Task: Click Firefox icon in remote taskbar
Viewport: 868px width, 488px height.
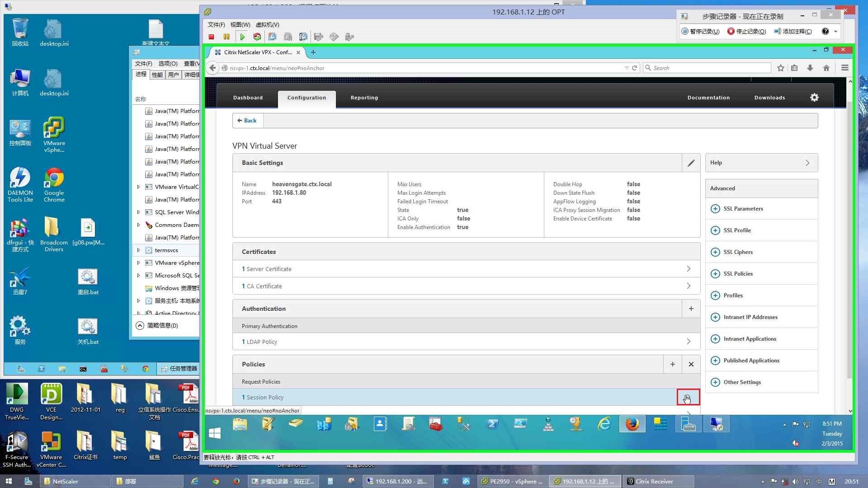Action: (632, 424)
